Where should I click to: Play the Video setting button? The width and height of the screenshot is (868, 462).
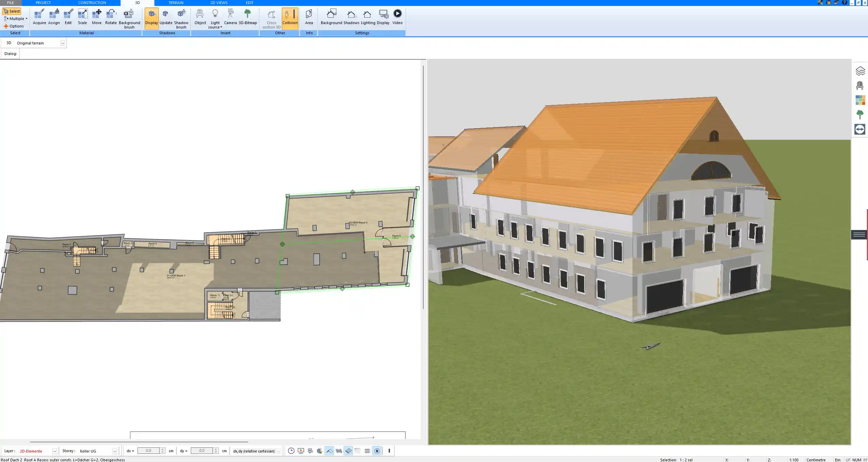point(397,17)
